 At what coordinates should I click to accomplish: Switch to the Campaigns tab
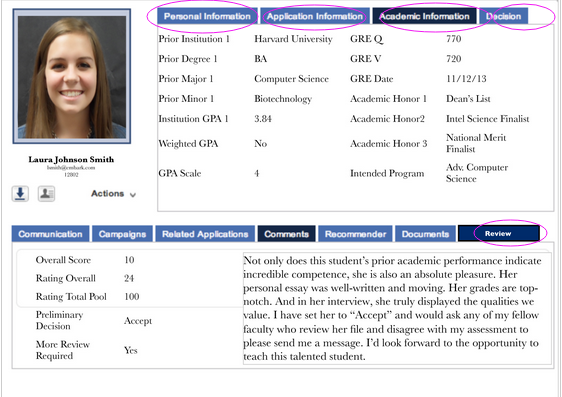pos(122,234)
